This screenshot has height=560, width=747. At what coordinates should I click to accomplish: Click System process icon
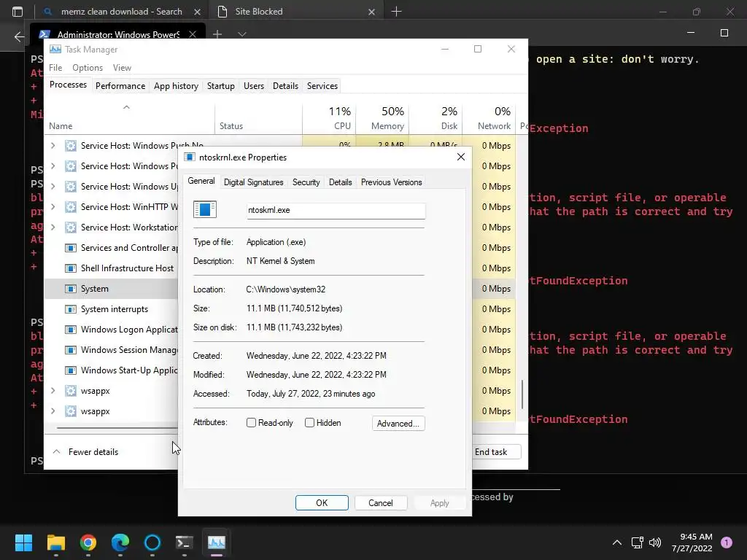(71, 289)
